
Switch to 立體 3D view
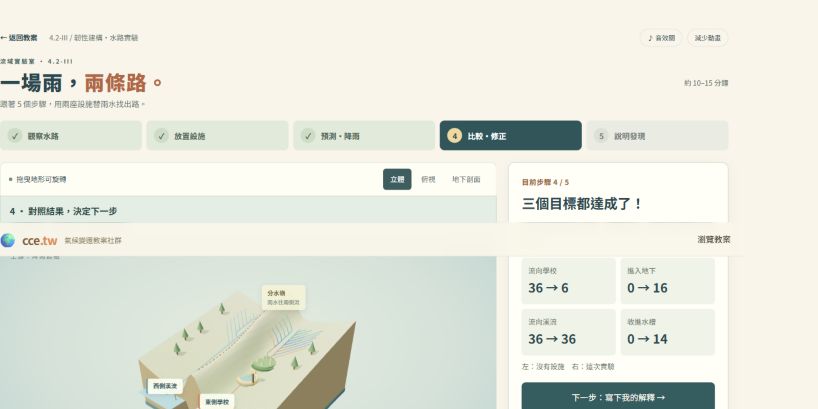397,179
